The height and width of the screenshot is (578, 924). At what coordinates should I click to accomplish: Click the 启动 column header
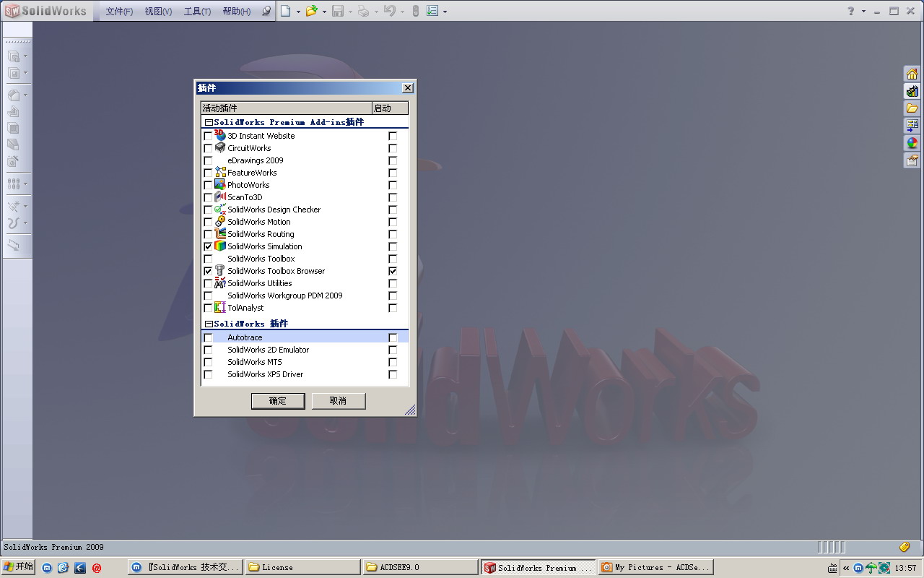coord(390,108)
